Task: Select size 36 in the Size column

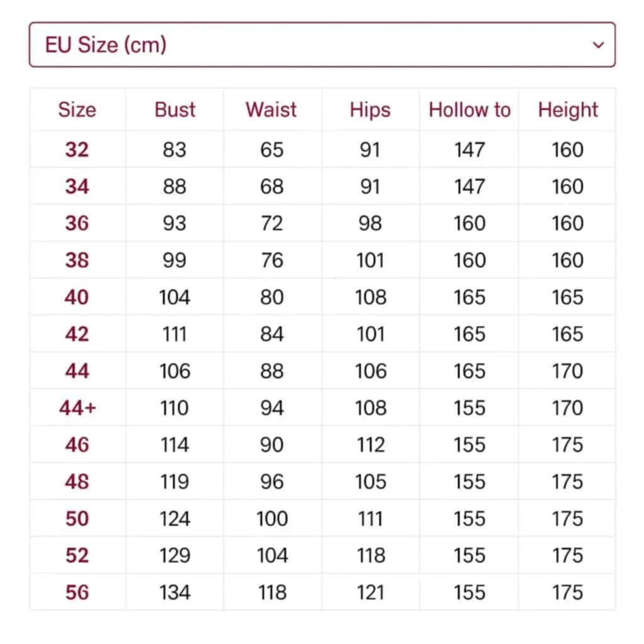Action: (x=77, y=223)
